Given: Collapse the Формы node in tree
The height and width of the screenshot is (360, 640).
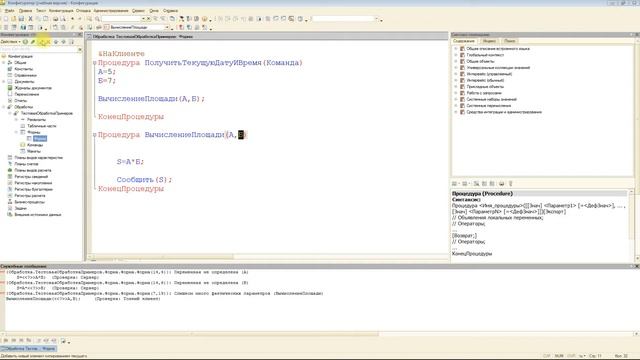Looking at the screenshot, I should pyautogui.click(x=16, y=132).
